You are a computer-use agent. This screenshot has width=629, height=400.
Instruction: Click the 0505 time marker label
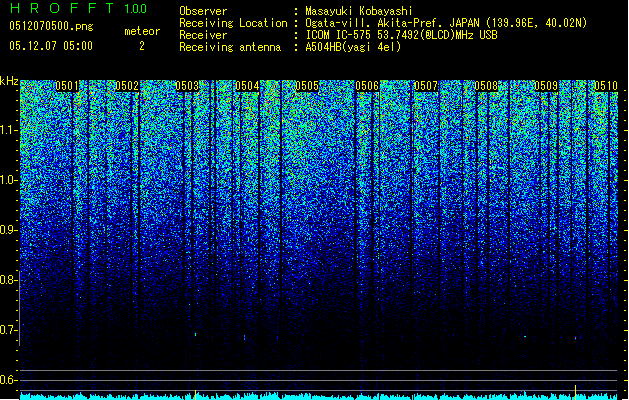[x=307, y=86]
